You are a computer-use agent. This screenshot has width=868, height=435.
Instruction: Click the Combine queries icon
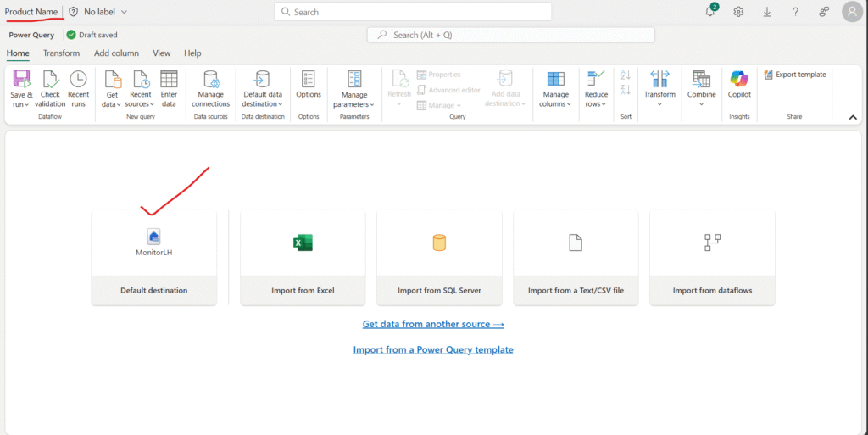point(701,79)
